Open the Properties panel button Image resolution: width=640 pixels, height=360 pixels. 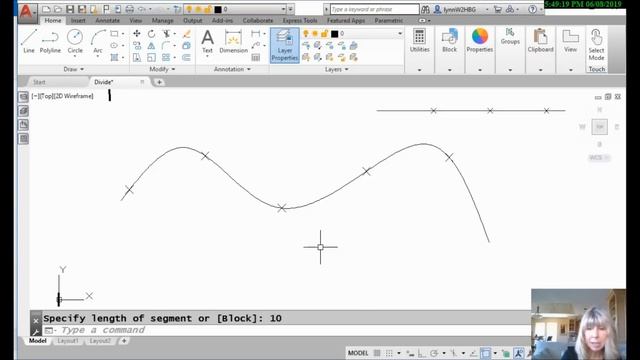480,41
